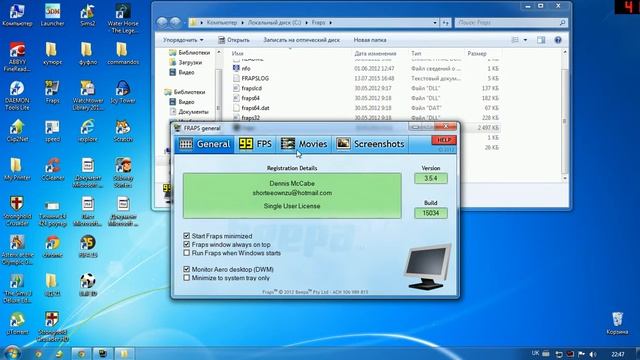The height and width of the screenshot is (360, 640).
Task: Click the refresh button beside address bar
Action: [446, 23]
